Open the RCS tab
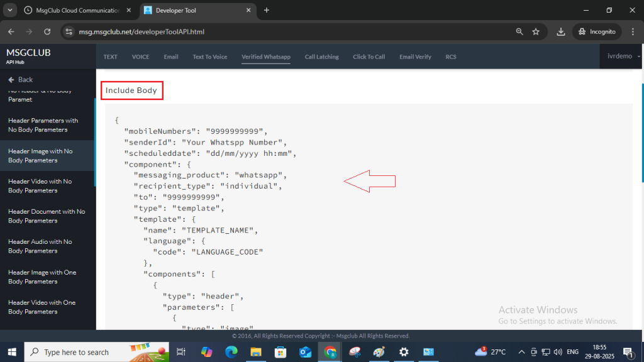This screenshot has height=362, width=644. [x=451, y=57]
